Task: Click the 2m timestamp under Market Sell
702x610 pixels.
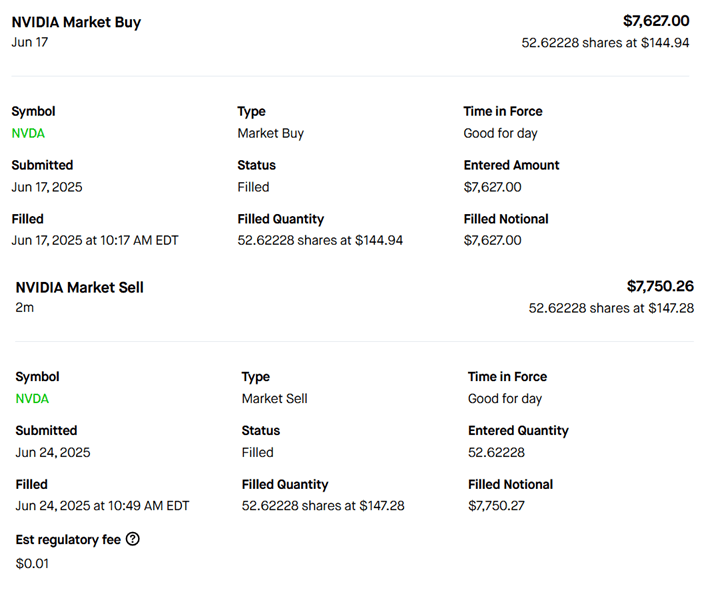Action: [25, 308]
